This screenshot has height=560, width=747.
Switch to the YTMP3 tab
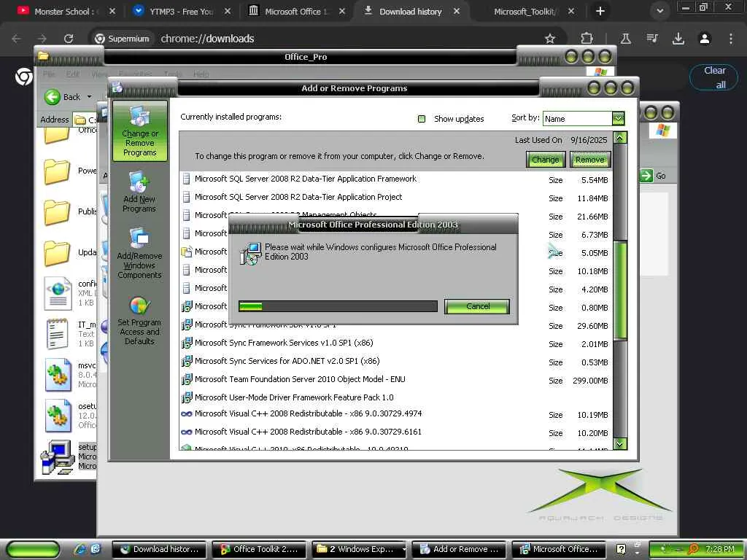click(x=181, y=12)
